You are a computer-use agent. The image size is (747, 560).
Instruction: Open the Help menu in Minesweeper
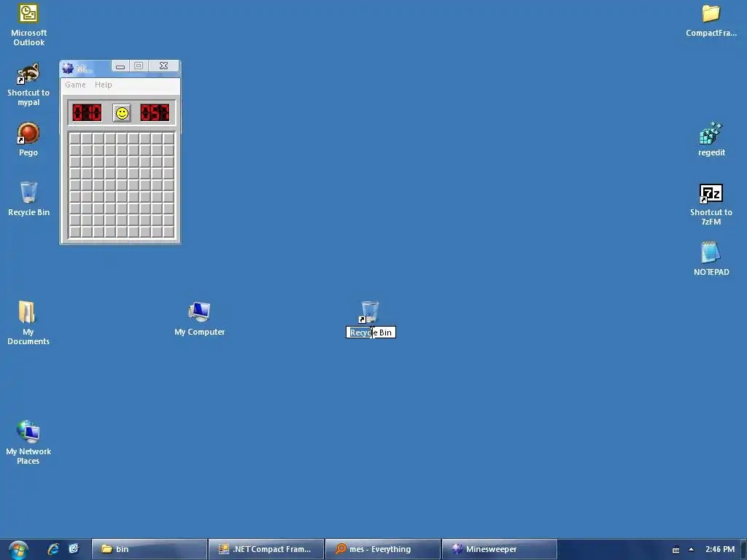[x=104, y=85]
